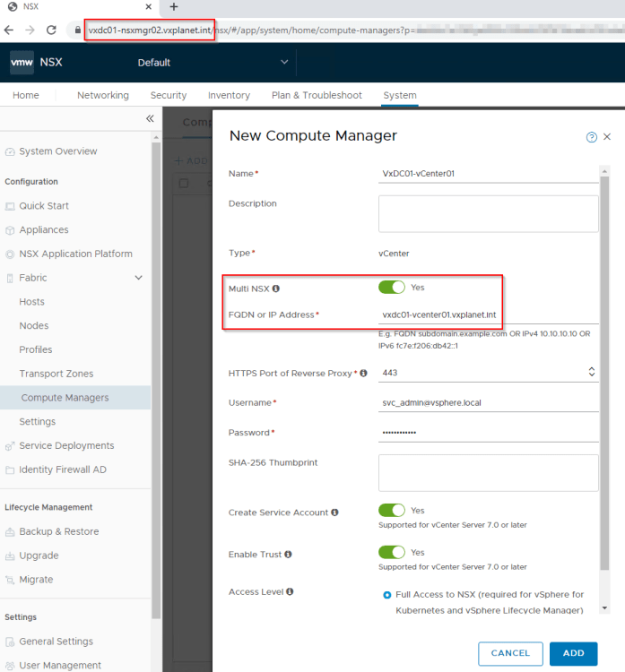Tick the table header select-all checkbox

point(184,184)
